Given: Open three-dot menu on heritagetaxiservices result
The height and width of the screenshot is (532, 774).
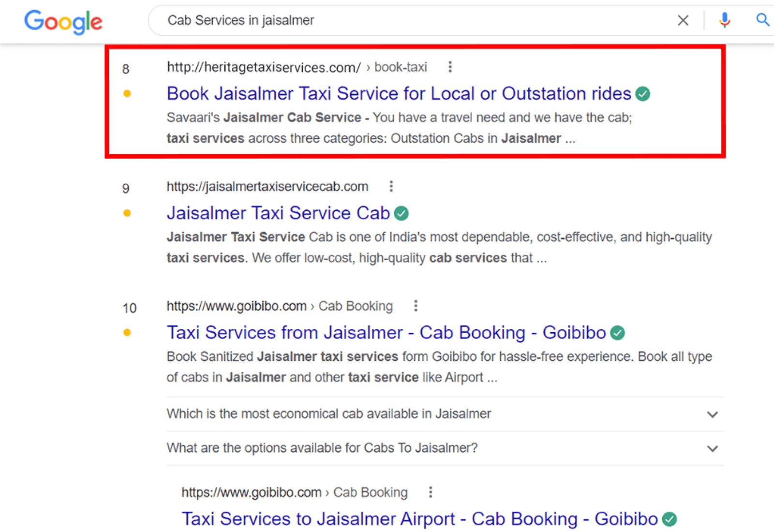Looking at the screenshot, I should 450,67.
